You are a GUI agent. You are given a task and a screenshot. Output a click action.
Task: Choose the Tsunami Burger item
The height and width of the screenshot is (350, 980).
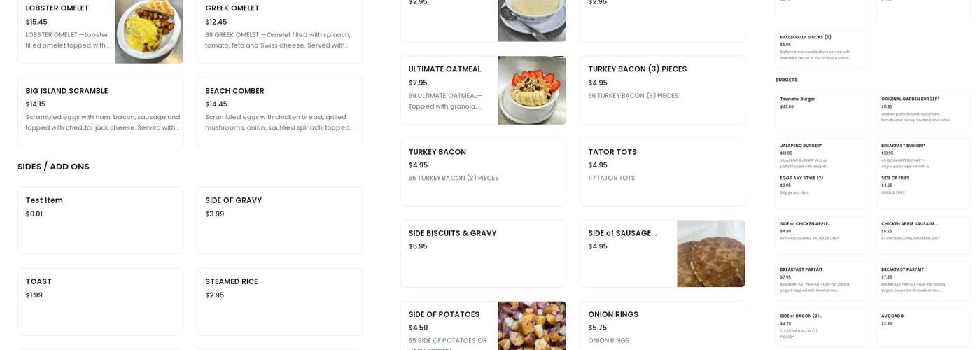coord(822,111)
